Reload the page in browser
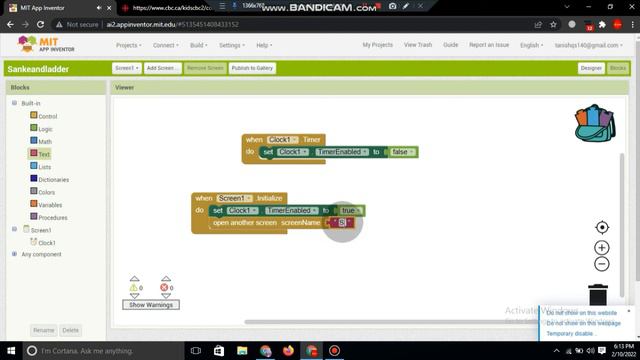This screenshot has height=360, width=640. (x=40, y=24)
